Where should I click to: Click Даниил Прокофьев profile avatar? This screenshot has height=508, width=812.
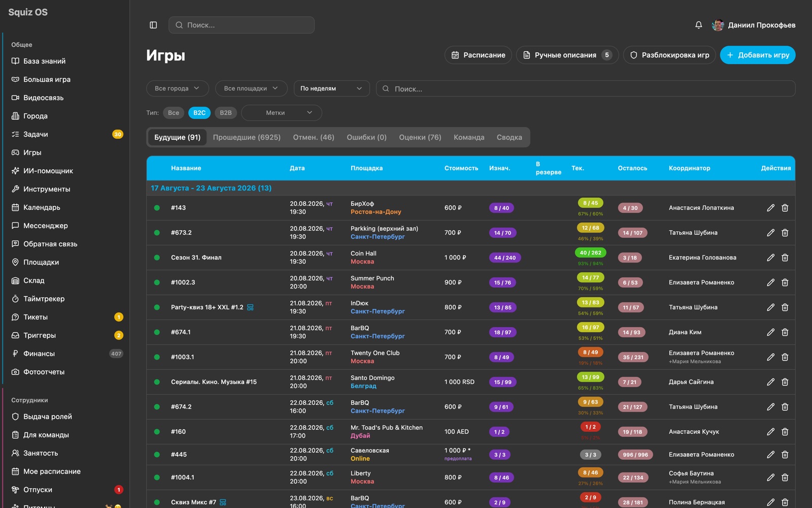tap(718, 25)
